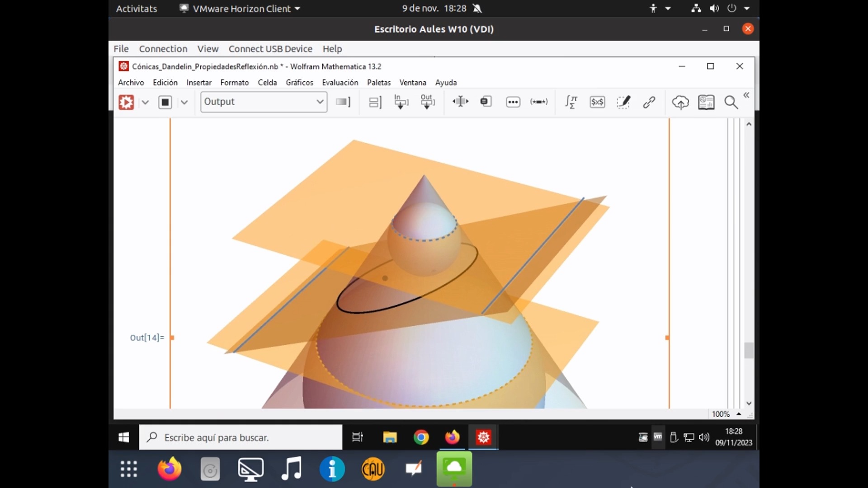Open accessibility menu in top bar

click(x=660, y=9)
